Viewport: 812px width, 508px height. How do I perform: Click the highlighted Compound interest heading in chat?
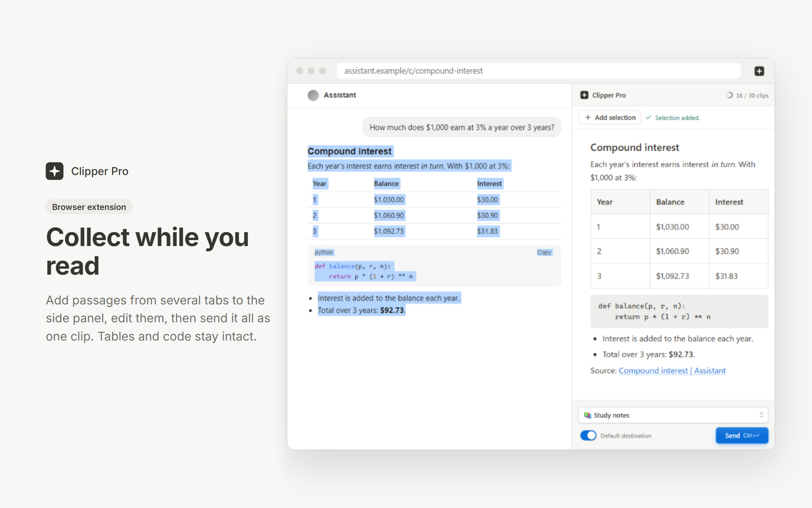point(349,151)
